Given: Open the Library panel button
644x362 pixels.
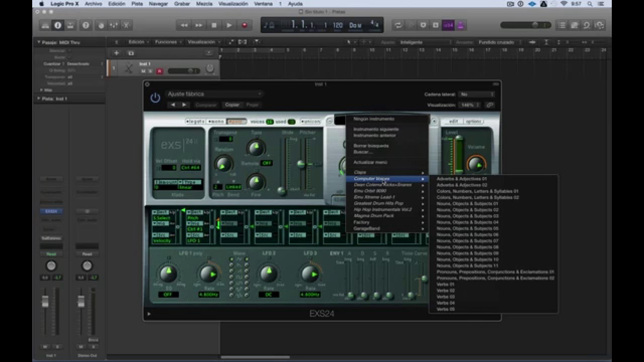Looking at the screenshot, I should (x=45, y=25).
